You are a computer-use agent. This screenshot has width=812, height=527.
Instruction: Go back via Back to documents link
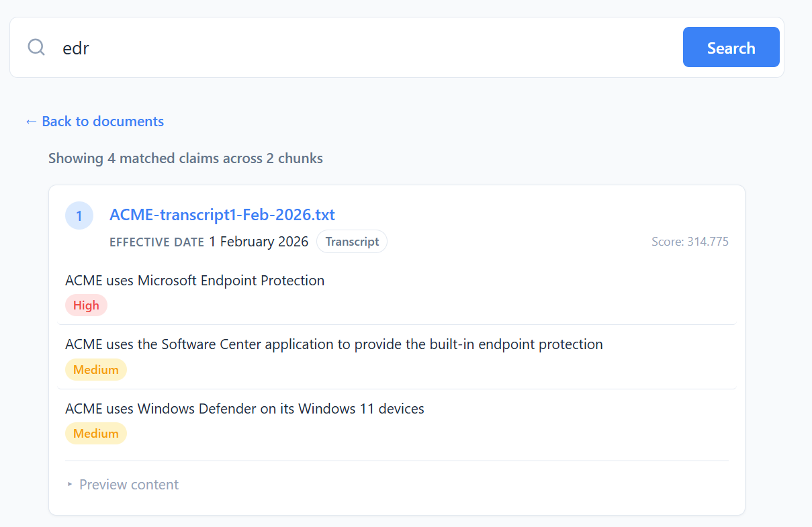pyautogui.click(x=102, y=122)
